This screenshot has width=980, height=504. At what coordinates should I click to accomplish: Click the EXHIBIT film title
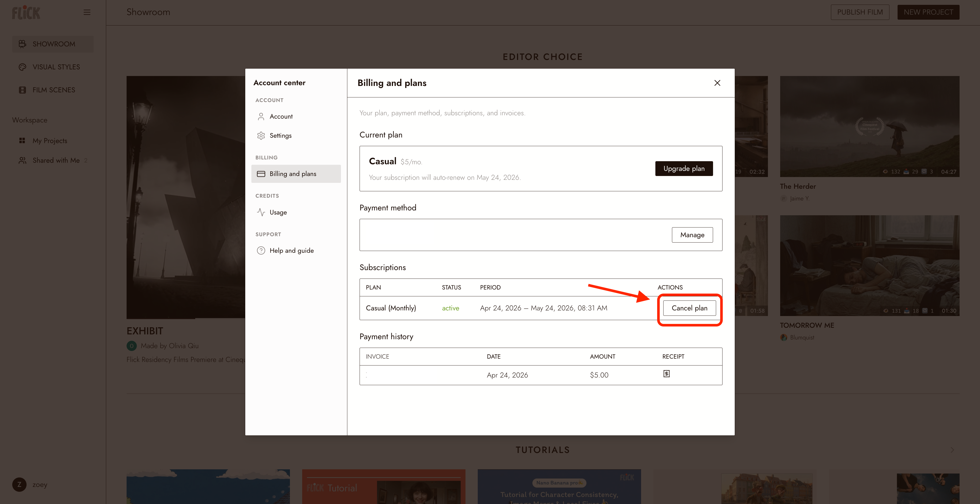click(145, 331)
